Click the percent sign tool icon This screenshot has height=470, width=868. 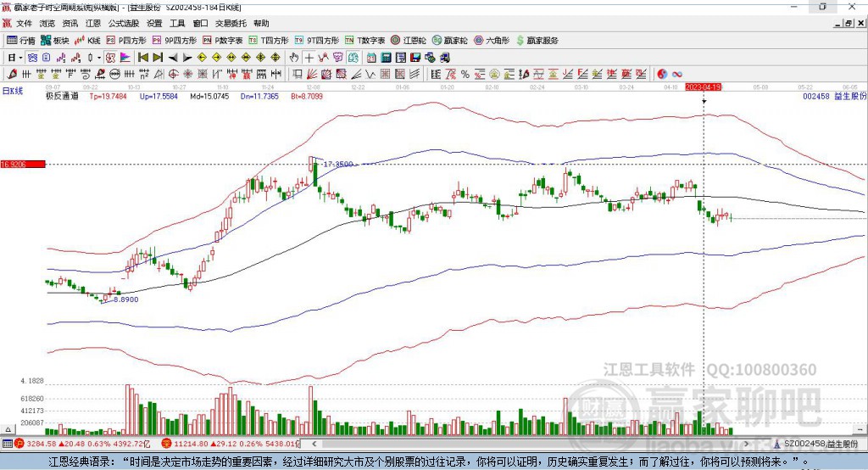465,74
